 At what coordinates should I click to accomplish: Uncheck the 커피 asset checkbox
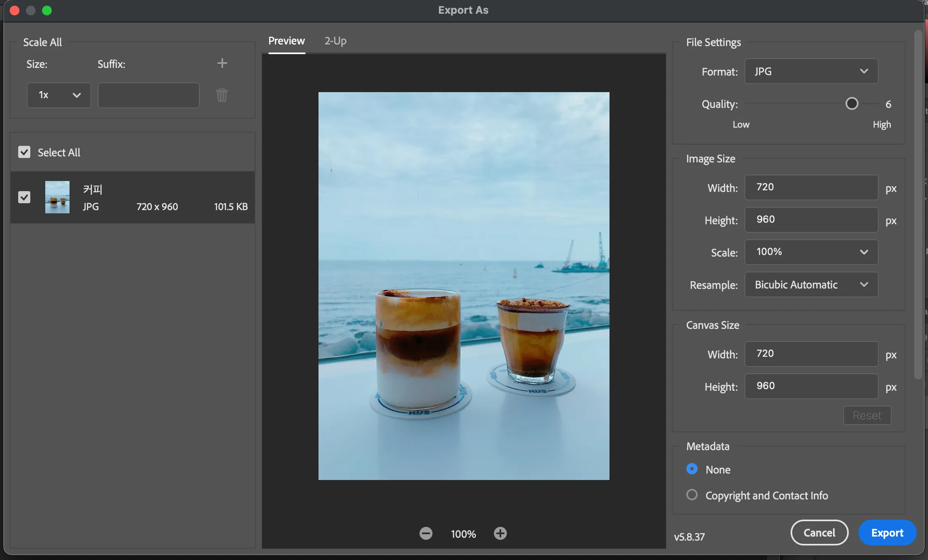24,197
